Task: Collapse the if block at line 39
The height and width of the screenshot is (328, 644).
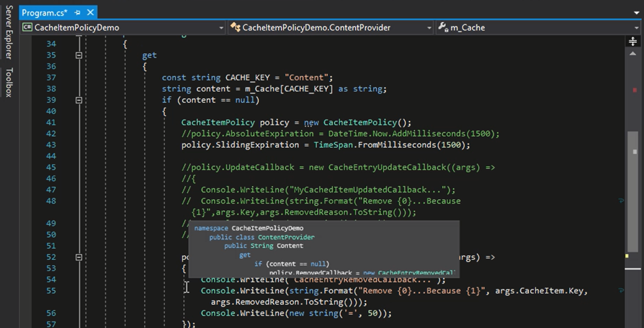Action: point(79,100)
